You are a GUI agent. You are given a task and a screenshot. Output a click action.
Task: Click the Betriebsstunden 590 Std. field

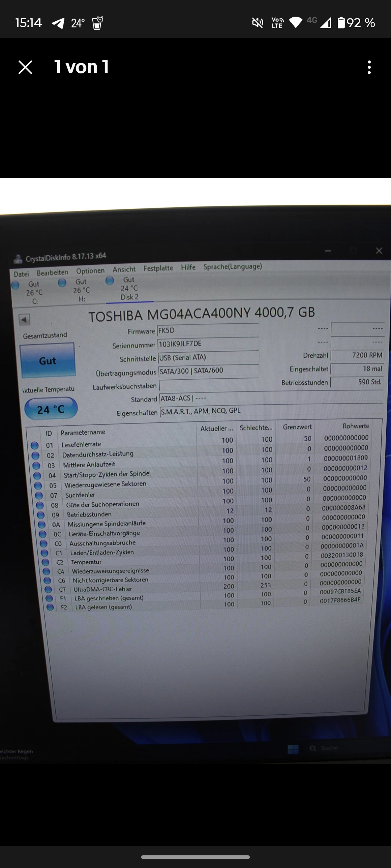pos(357,382)
